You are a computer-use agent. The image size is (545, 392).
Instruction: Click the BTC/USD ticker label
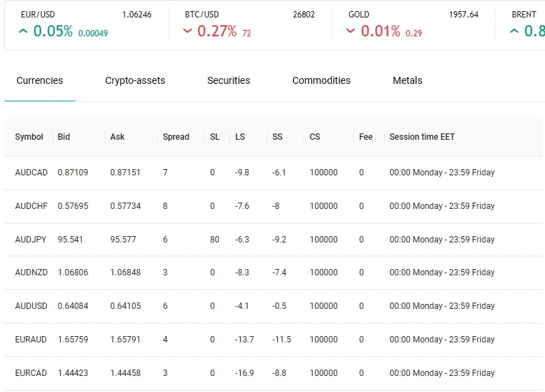[x=201, y=15]
